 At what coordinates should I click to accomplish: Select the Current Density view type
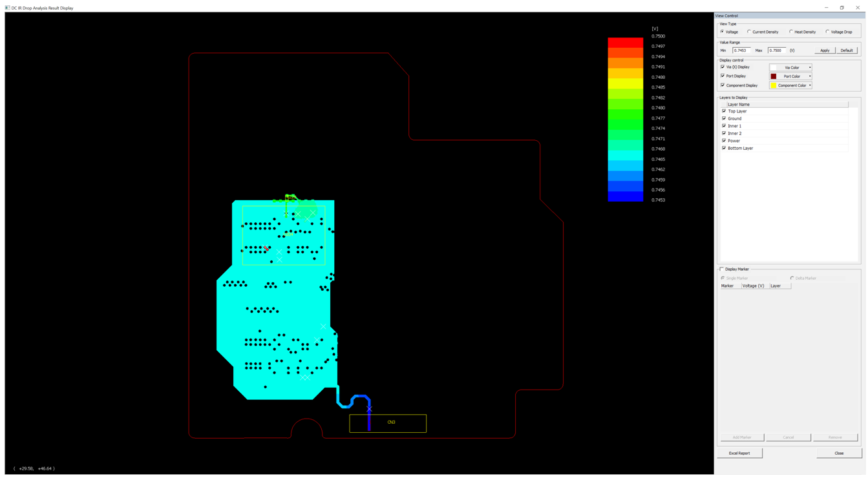click(749, 32)
